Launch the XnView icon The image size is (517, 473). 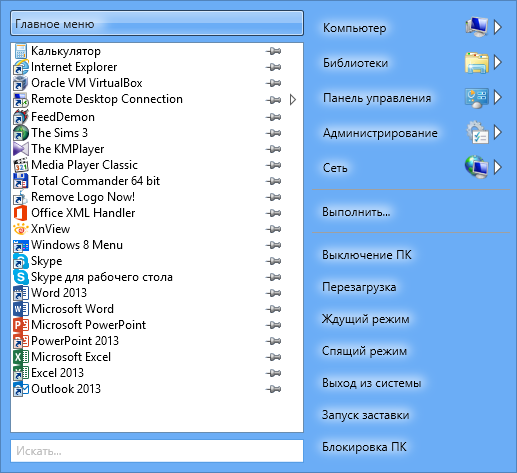(21, 229)
